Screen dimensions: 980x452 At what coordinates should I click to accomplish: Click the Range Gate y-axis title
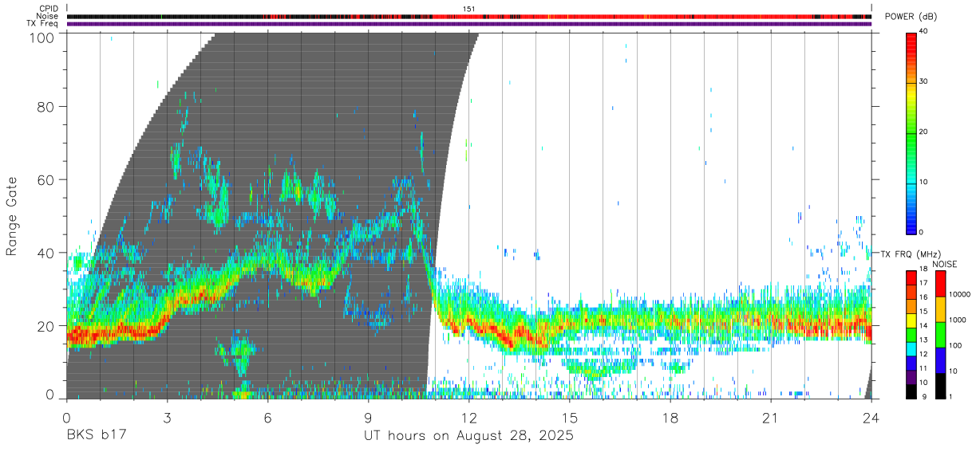tap(12, 216)
